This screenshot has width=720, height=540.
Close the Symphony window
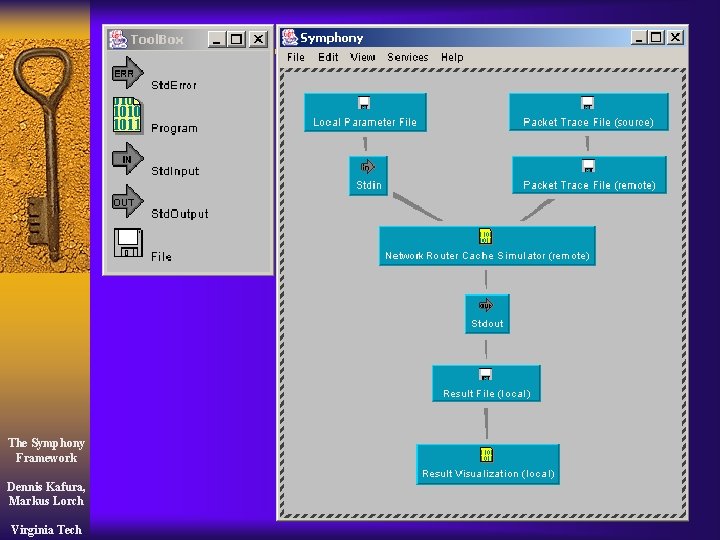(675, 38)
